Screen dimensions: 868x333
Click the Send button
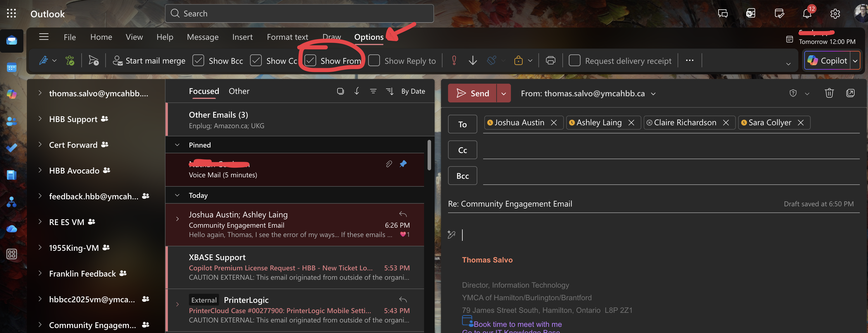pyautogui.click(x=472, y=93)
